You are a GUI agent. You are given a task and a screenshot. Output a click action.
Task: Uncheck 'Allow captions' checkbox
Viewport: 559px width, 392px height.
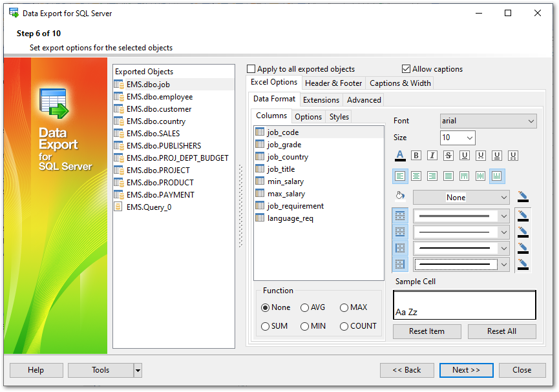pyautogui.click(x=406, y=69)
